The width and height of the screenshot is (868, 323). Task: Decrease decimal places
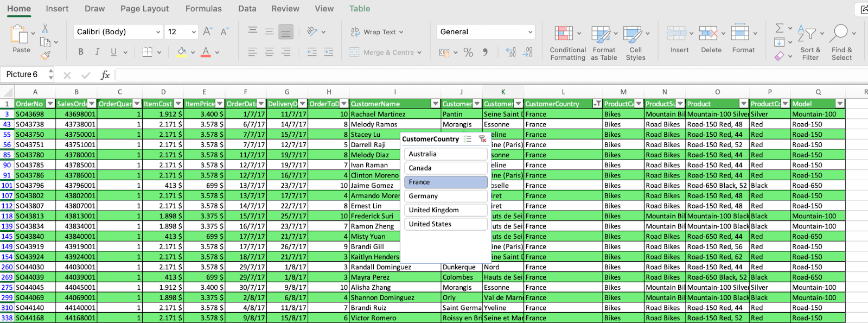click(x=528, y=52)
